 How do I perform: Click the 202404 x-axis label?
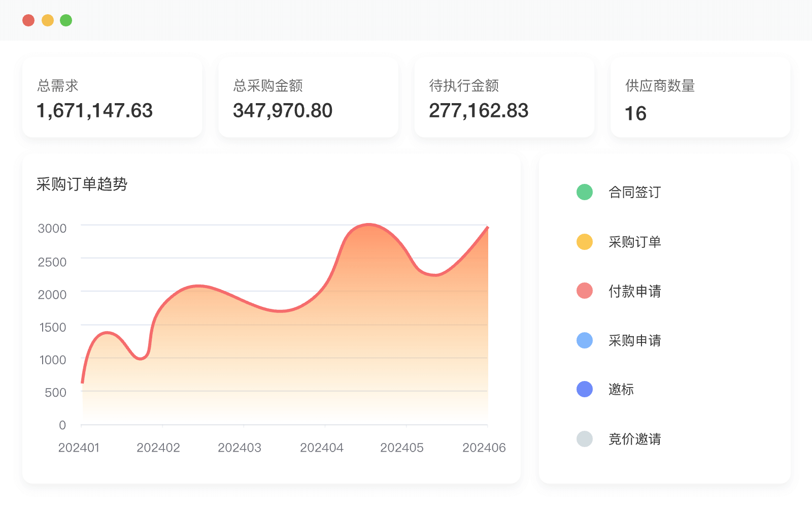[x=322, y=448]
